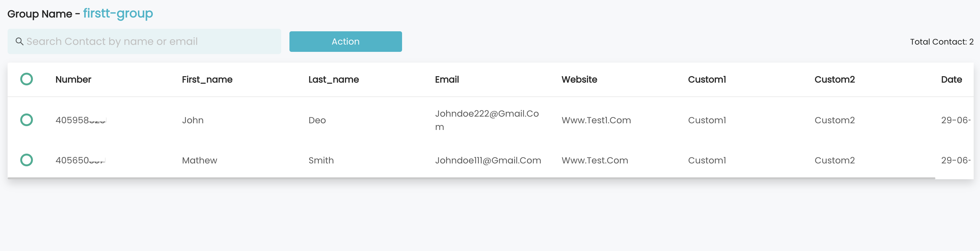Click the Custom1 column header
This screenshot has height=251, width=980.
click(707, 79)
